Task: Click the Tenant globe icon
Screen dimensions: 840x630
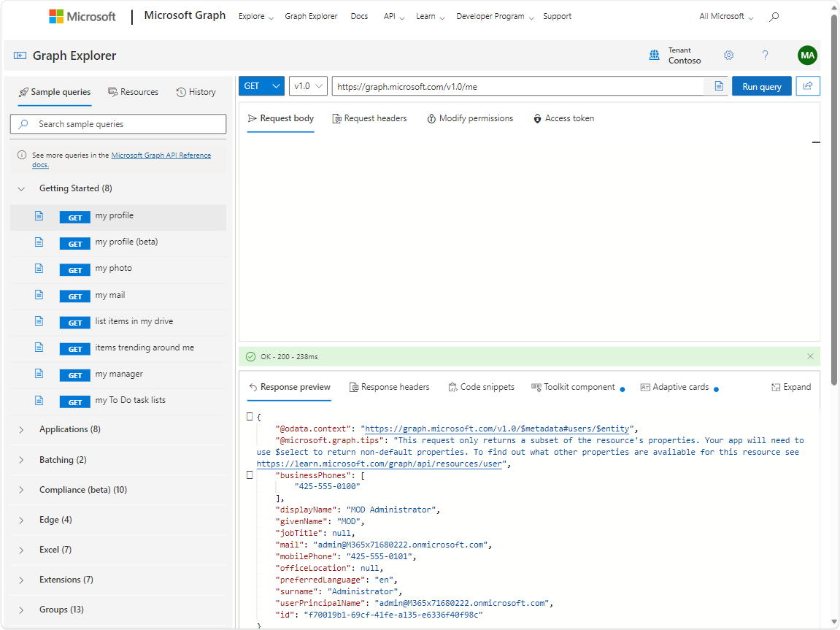Action: (x=654, y=55)
